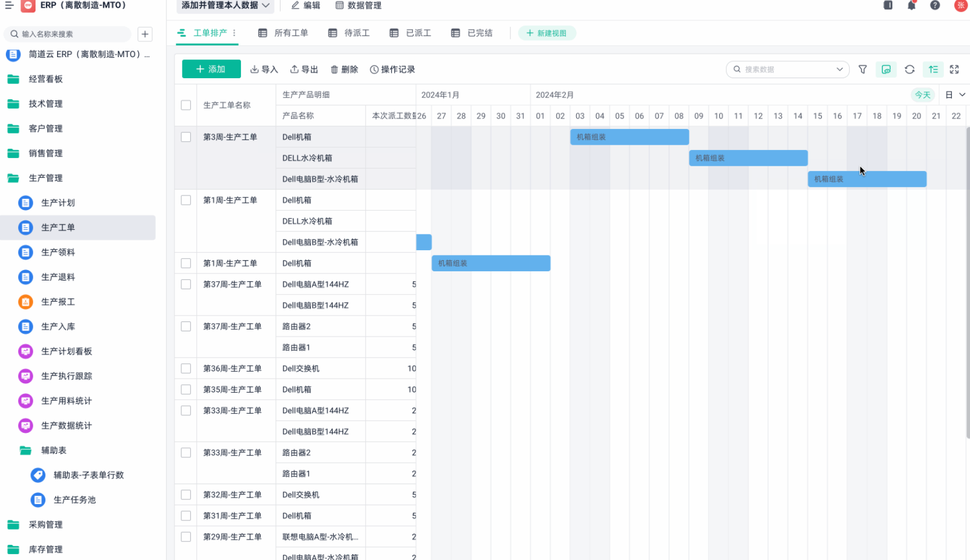Enter full screen mode
970x560 pixels.
coord(954,69)
